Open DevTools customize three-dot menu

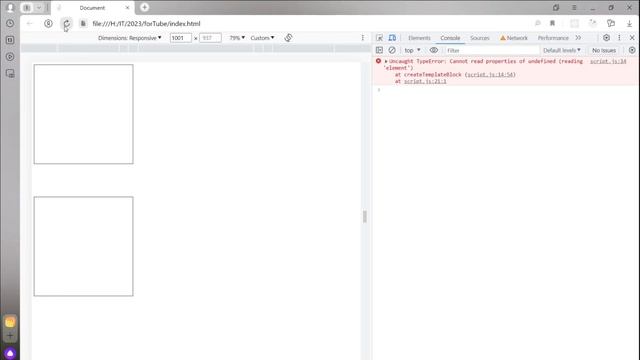[x=619, y=38]
